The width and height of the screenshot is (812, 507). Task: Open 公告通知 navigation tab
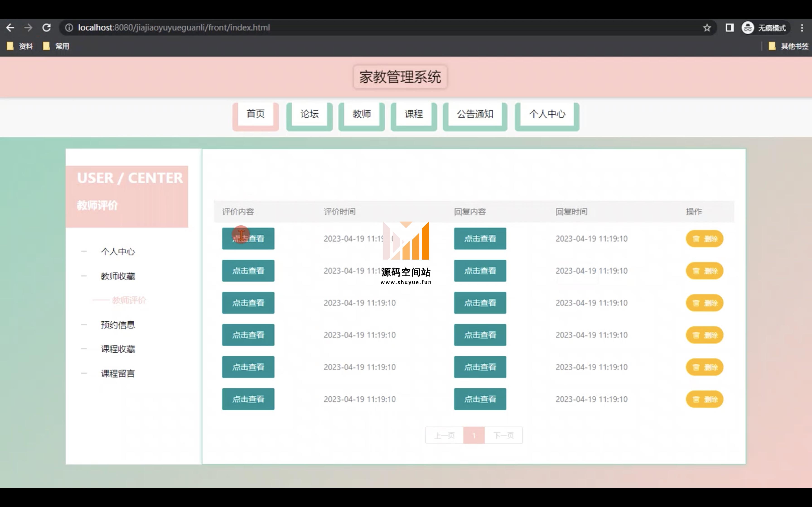(x=475, y=114)
